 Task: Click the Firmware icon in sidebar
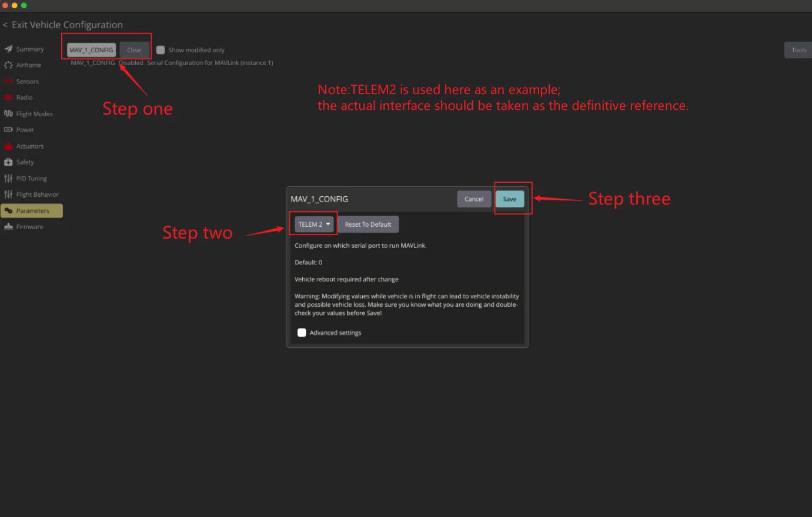click(x=8, y=227)
